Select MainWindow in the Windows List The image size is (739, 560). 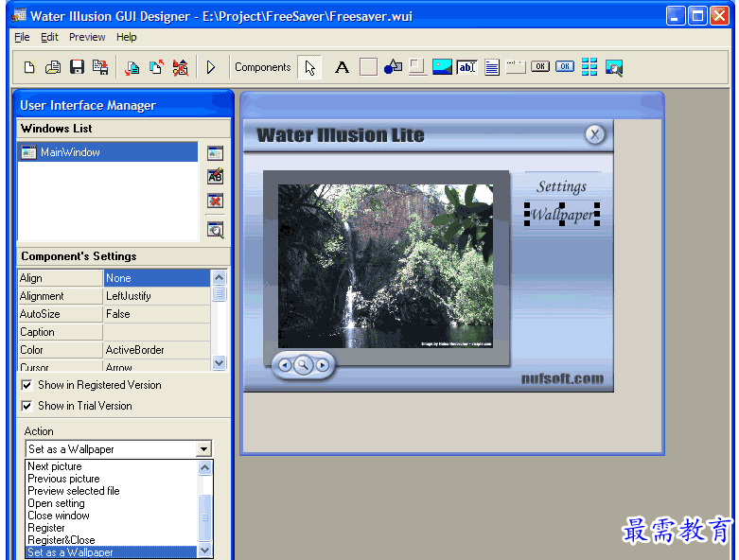70,152
